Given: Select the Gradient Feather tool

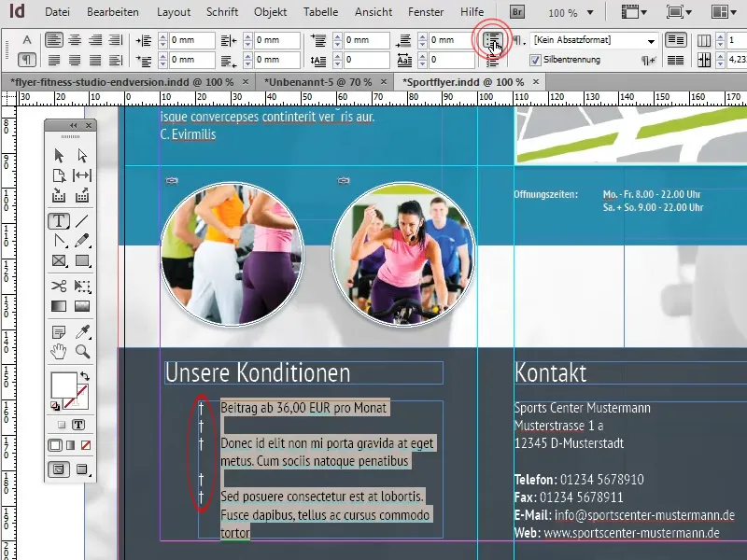Looking at the screenshot, I should (82, 306).
